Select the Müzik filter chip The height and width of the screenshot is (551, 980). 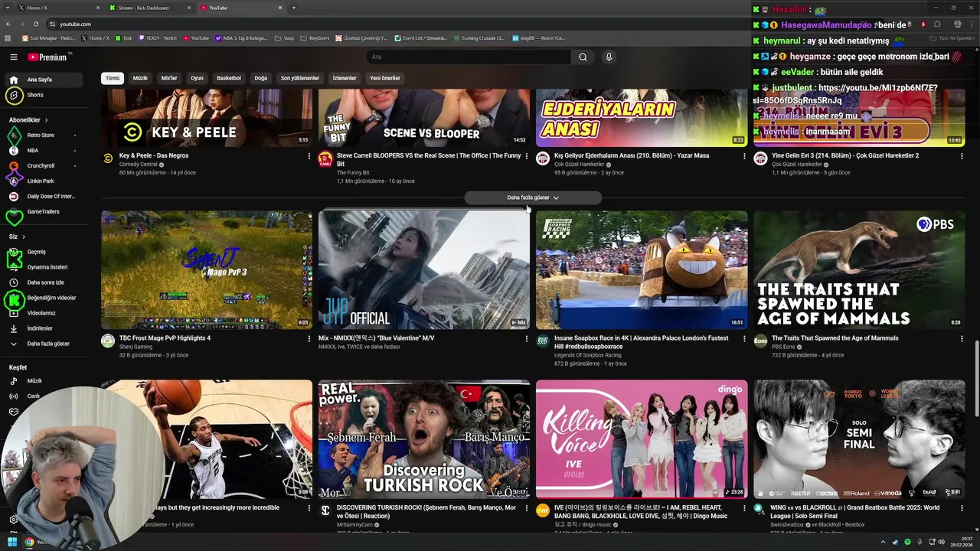(140, 78)
